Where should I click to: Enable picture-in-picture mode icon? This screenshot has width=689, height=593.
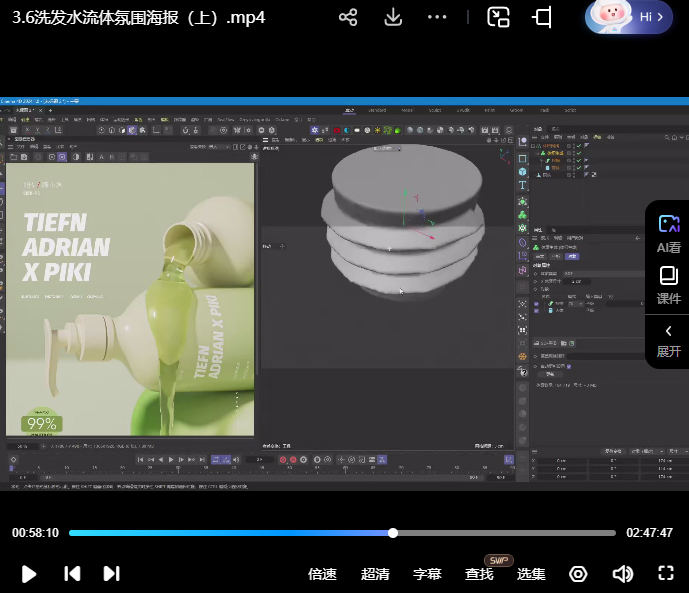coord(498,18)
